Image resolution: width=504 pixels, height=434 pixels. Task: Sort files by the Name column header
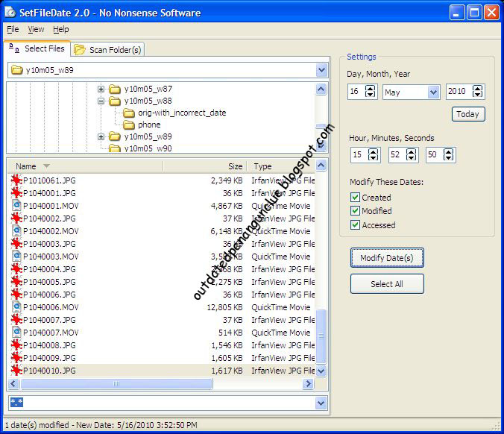(x=86, y=166)
